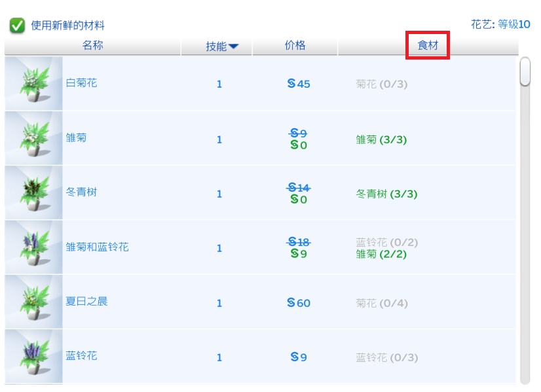Screen dimensions: 541x392
Task: Open the 技能 sort dropdown arrow
Action: pyautogui.click(x=234, y=46)
